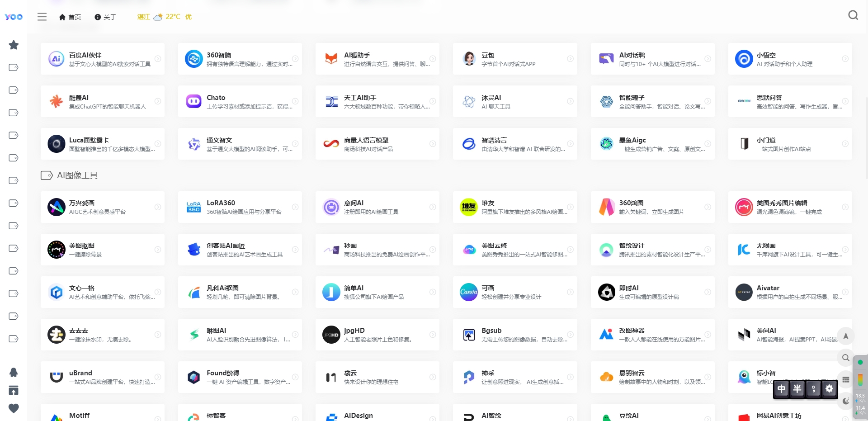This screenshot has height=421, width=868.
Task: Toggle IME half-width 半 button
Action: click(797, 389)
